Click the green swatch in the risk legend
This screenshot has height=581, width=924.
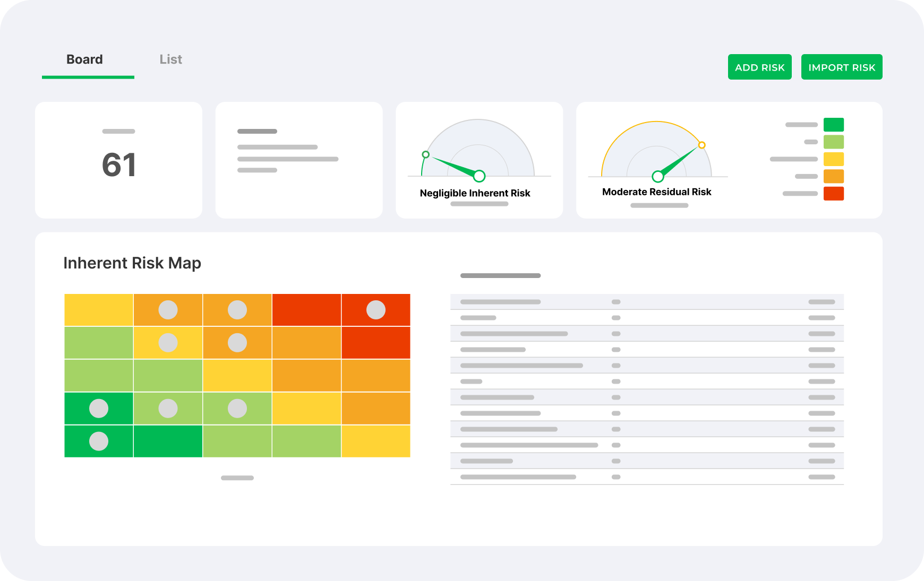point(834,125)
